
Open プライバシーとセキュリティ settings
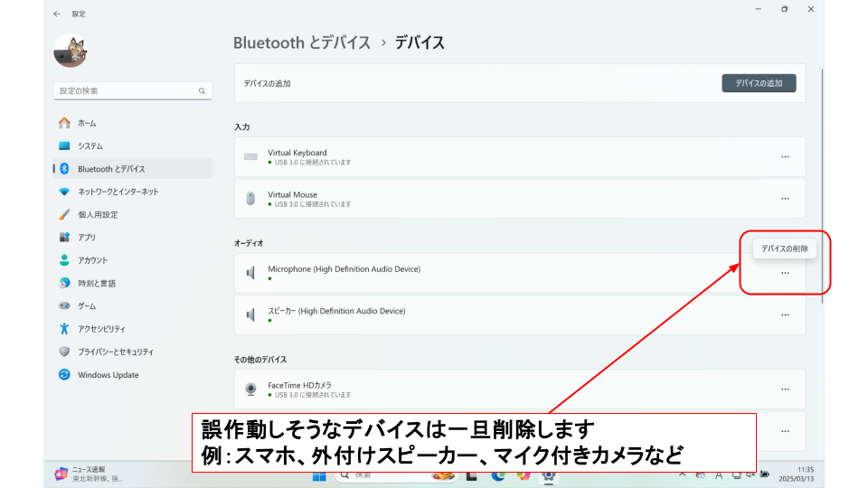[115, 352]
